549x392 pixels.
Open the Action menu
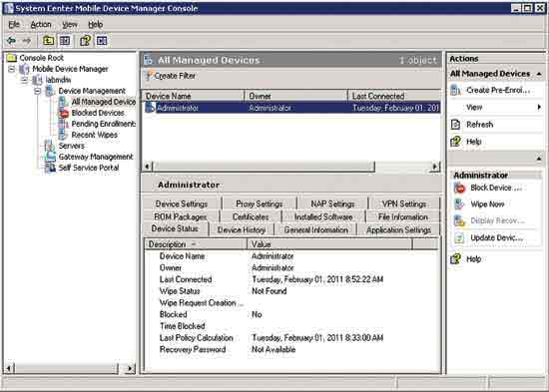click(x=41, y=25)
